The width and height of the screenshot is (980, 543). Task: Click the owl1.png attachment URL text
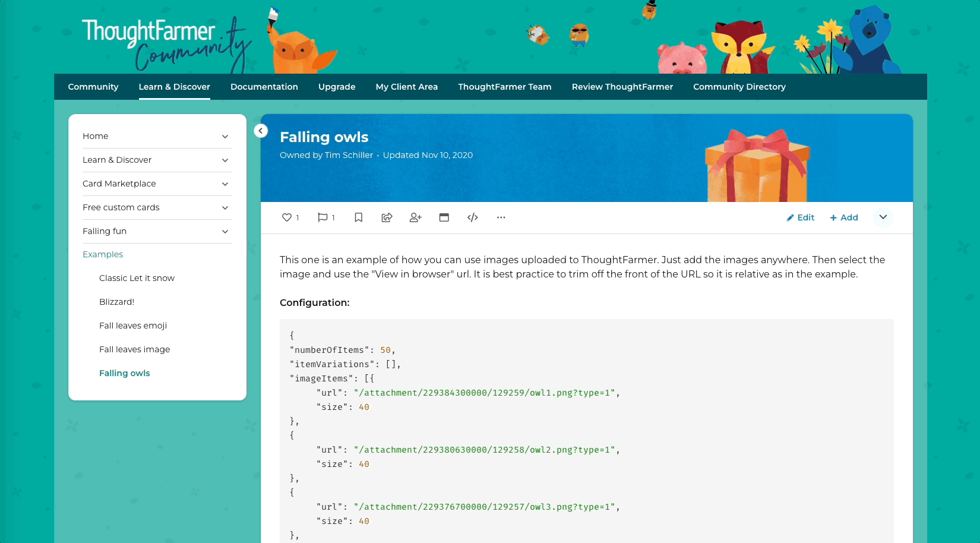(484, 393)
